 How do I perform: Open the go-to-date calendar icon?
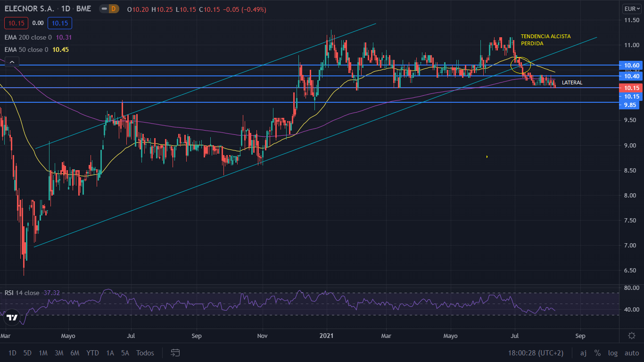tap(175, 353)
